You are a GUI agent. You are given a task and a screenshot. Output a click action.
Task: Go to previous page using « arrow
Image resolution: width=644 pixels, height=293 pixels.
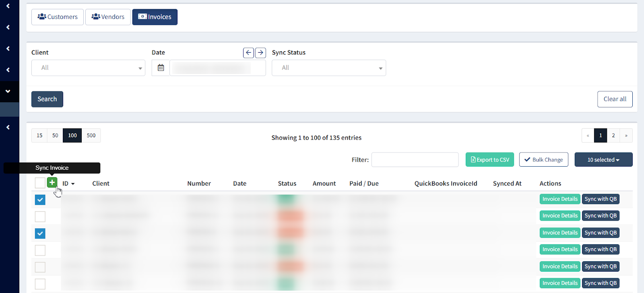pos(588,136)
